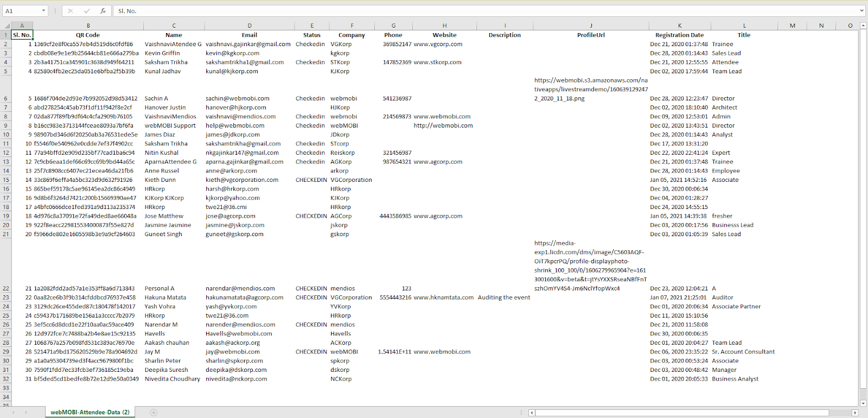This screenshot has height=418, width=868.
Task: Click phone cell 1.54141E+11
Action: pyautogui.click(x=393, y=352)
